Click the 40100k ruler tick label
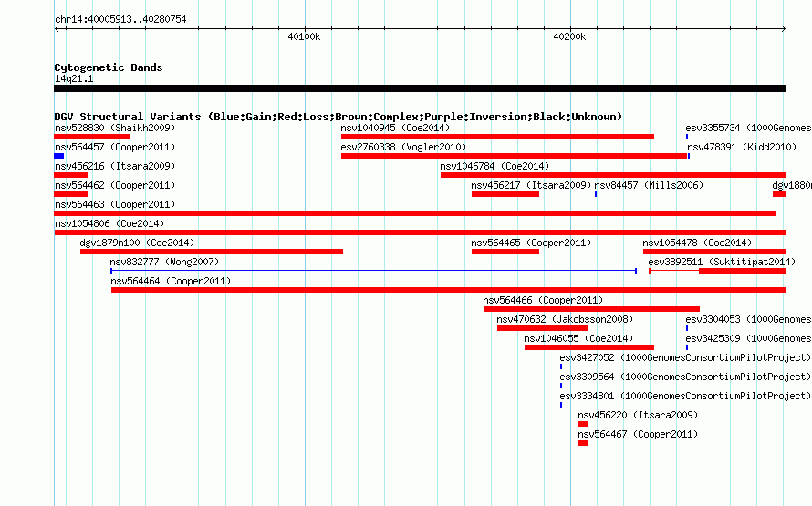This screenshot has height=506, width=812. coord(304,36)
